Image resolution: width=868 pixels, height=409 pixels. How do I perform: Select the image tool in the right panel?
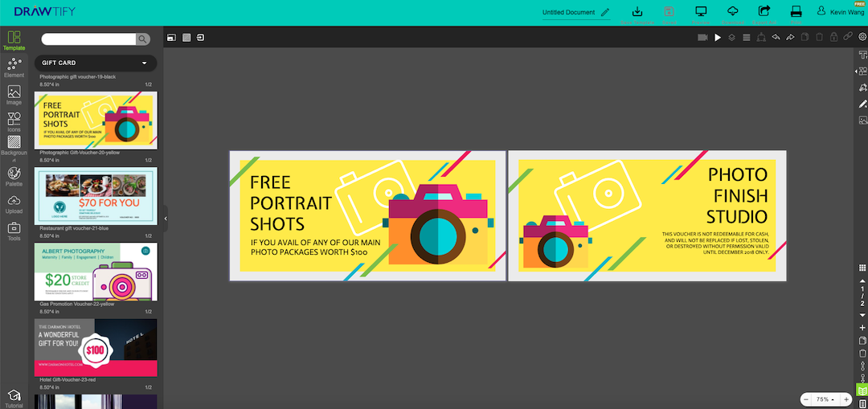coord(862,120)
